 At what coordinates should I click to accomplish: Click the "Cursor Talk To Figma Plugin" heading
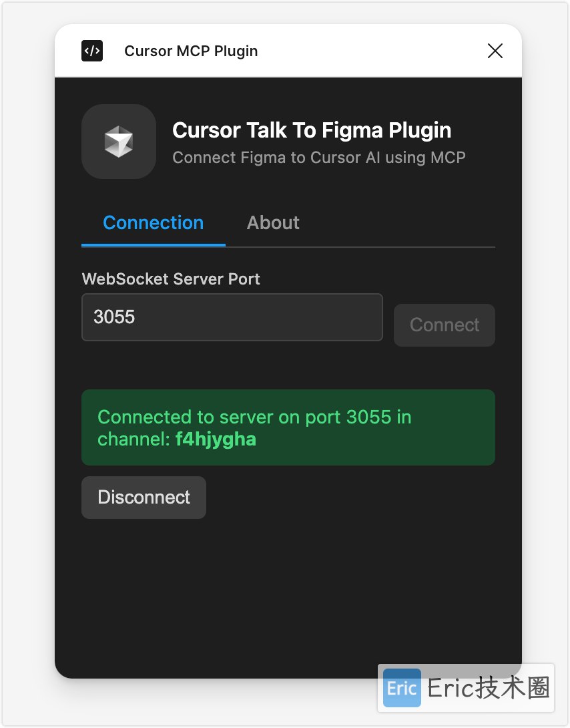coord(312,130)
